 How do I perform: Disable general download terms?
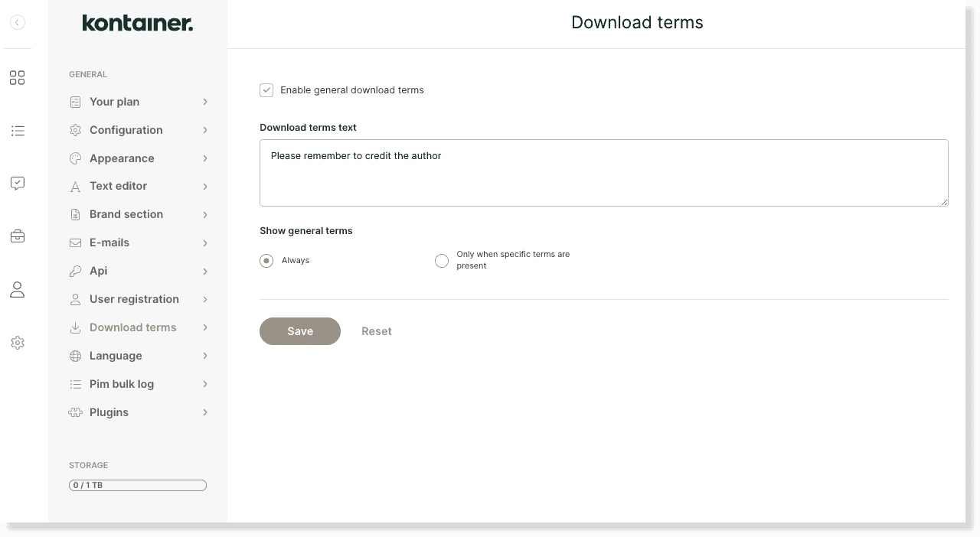(266, 89)
